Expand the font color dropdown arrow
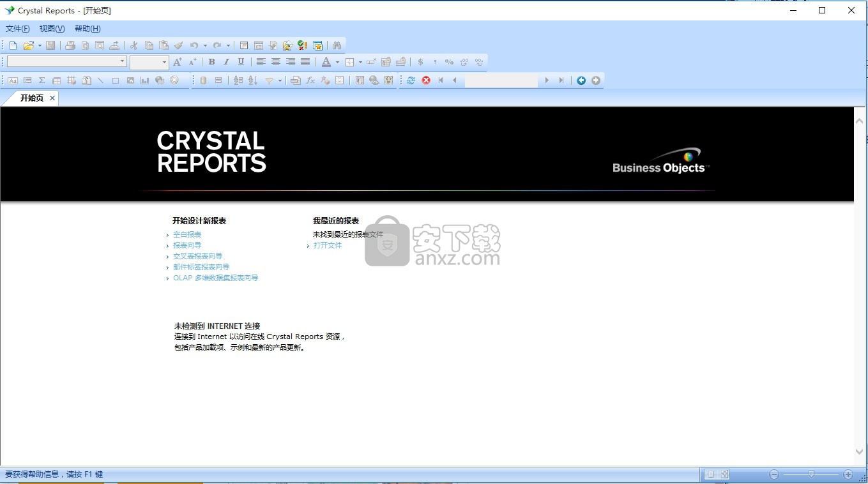Screen dimensions: 868x484 [x=337, y=62]
